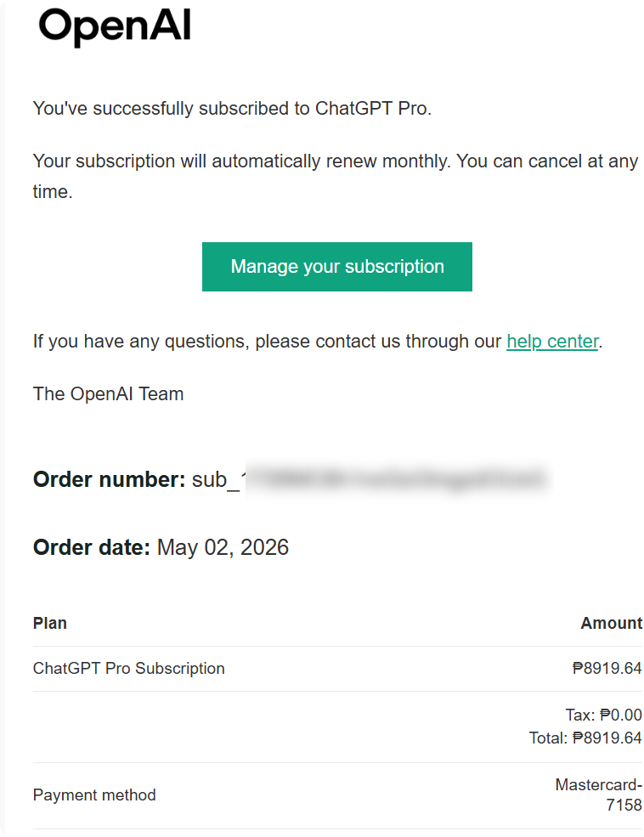Click the Tax ₱0.00 line
Screen dimensions: 644x837
coord(603,715)
